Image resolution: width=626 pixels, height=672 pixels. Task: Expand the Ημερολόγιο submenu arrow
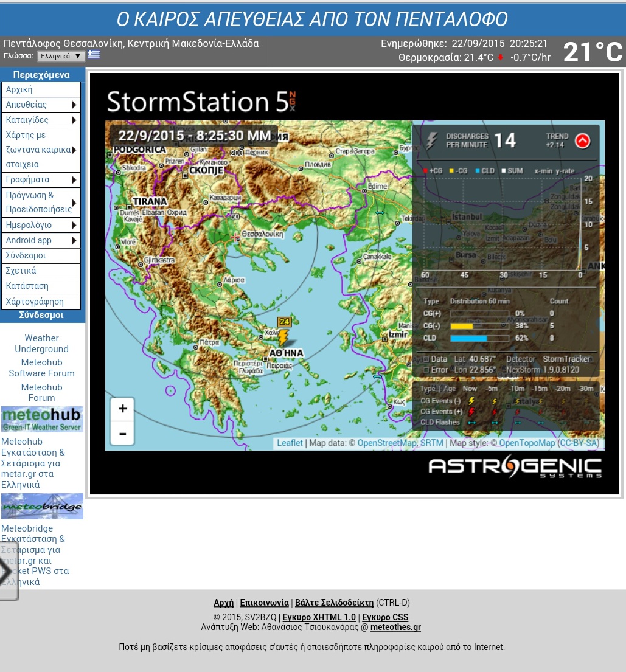point(74,225)
